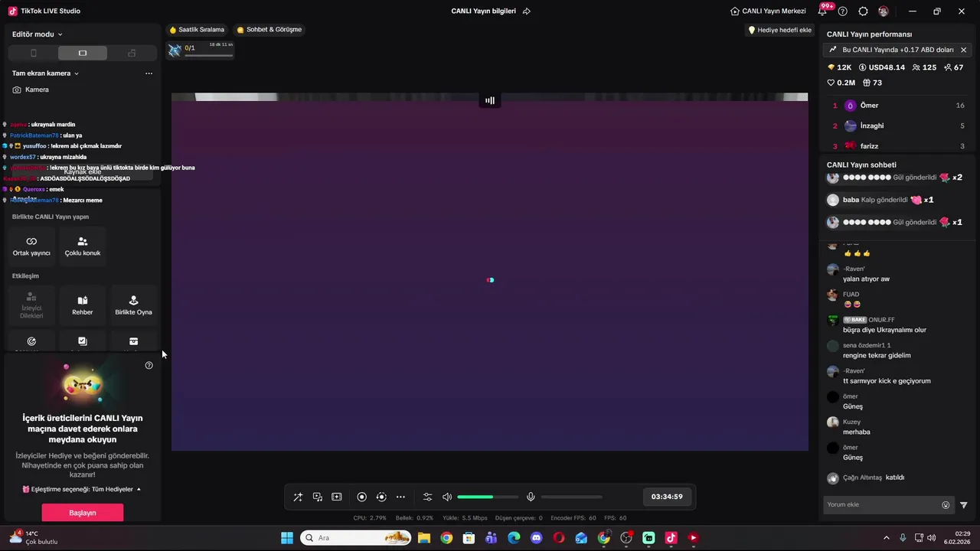
Task: Select the dual-screen layout option
Action: 132,53
